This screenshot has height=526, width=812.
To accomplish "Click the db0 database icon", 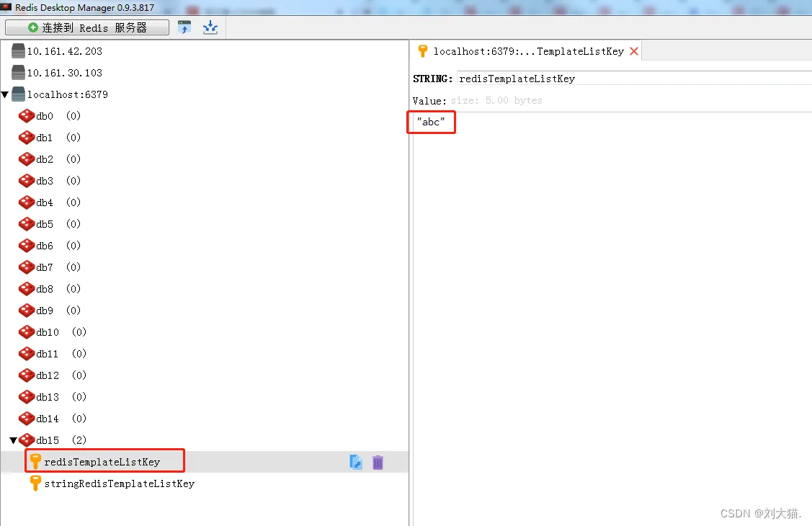I will [x=27, y=116].
